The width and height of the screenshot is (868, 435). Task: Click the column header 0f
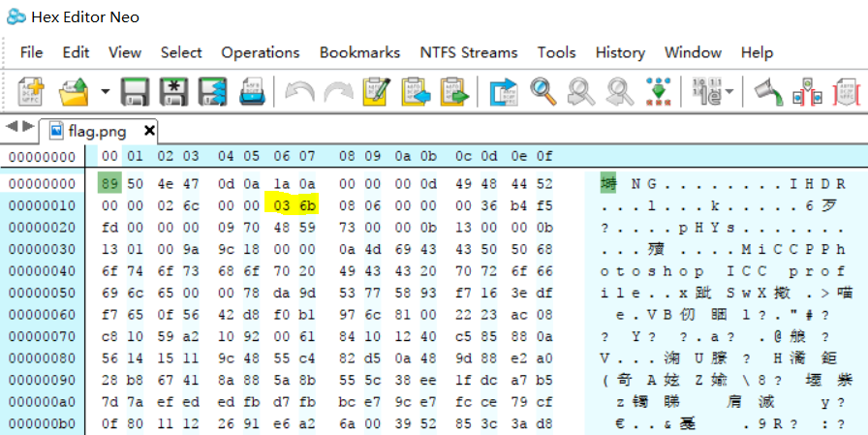[544, 157]
